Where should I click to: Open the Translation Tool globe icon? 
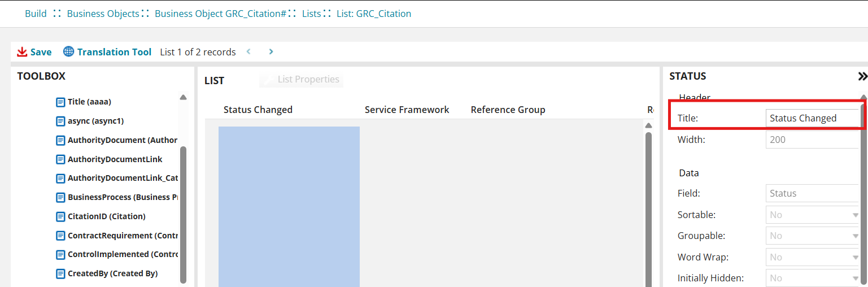(69, 52)
